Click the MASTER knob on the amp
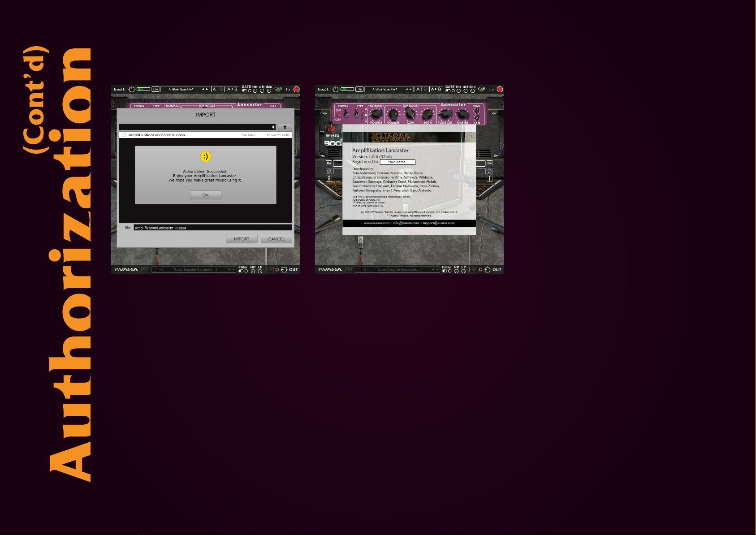The height and width of the screenshot is (535, 756). pos(462,113)
